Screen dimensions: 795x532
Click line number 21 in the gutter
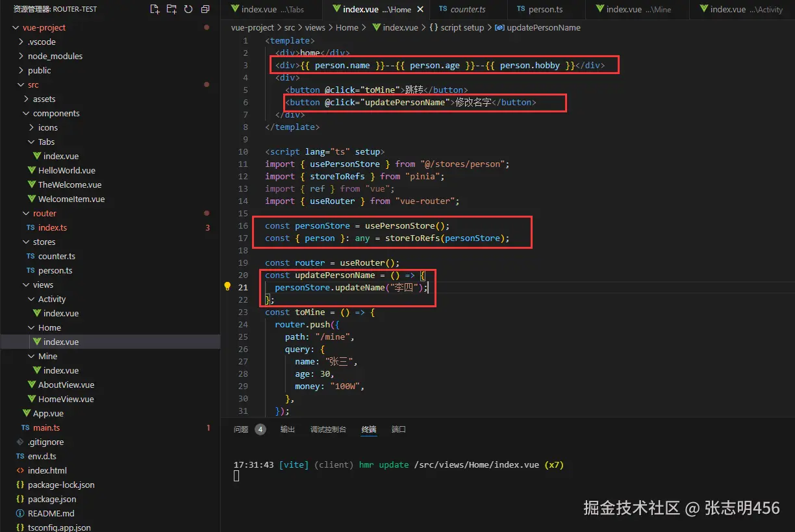[x=243, y=287]
